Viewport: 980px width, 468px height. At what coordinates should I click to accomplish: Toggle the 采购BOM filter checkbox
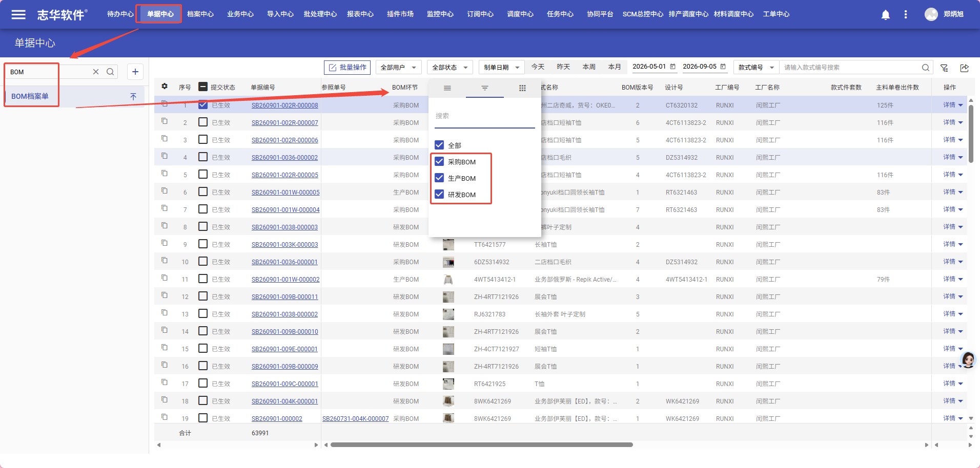(439, 161)
